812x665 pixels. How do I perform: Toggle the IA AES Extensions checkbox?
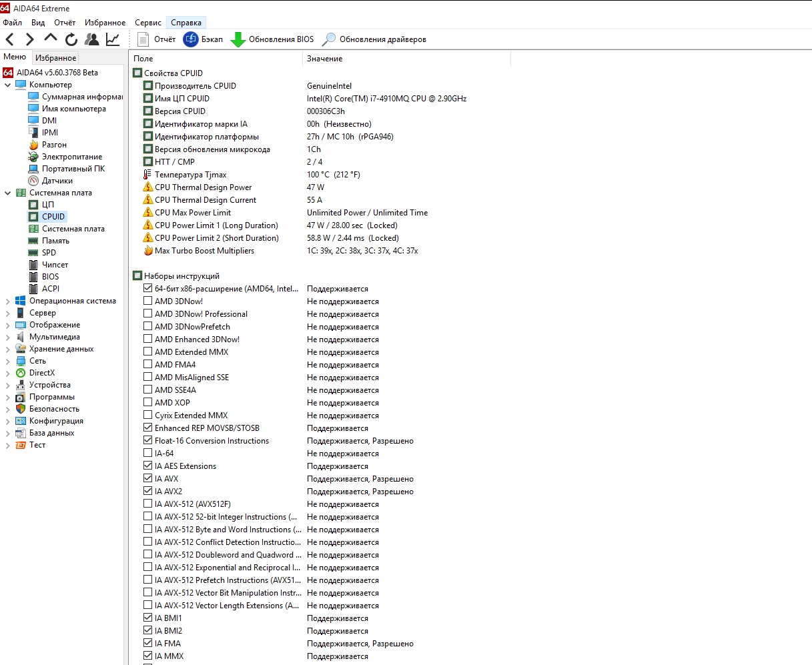click(x=148, y=466)
